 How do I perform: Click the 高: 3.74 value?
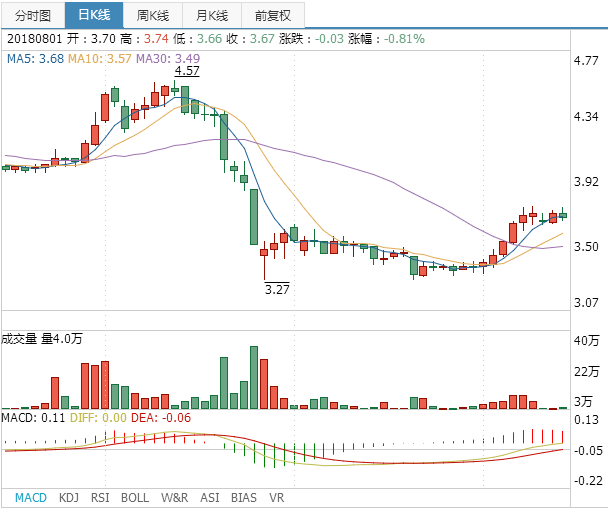(x=144, y=39)
